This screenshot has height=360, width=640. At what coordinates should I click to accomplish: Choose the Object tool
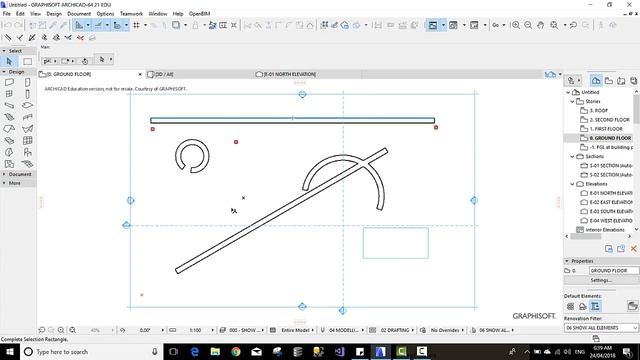point(27,152)
